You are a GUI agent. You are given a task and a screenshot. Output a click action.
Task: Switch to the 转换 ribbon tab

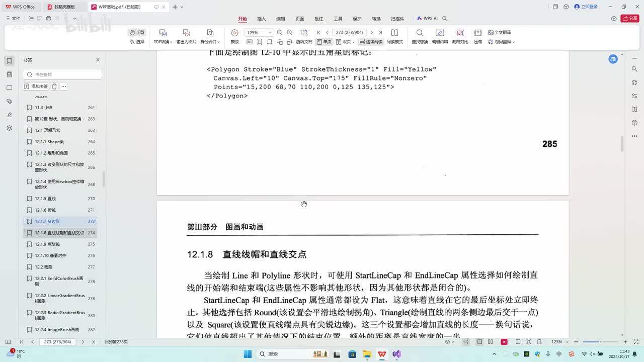tap(376, 19)
